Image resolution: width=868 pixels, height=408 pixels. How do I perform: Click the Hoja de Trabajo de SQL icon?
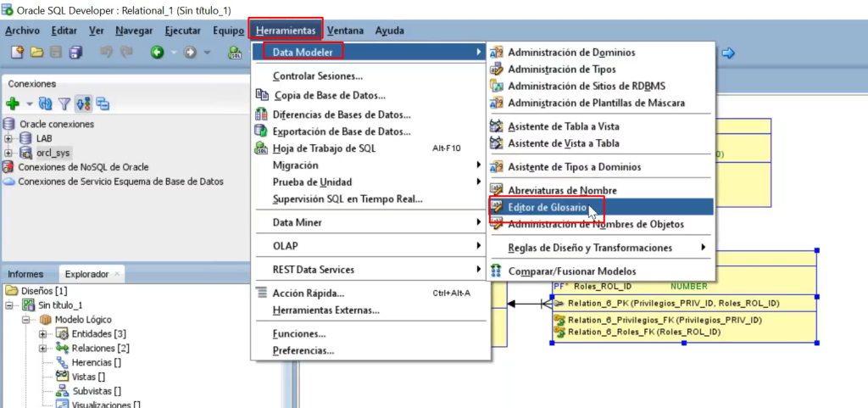click(261, 148)
